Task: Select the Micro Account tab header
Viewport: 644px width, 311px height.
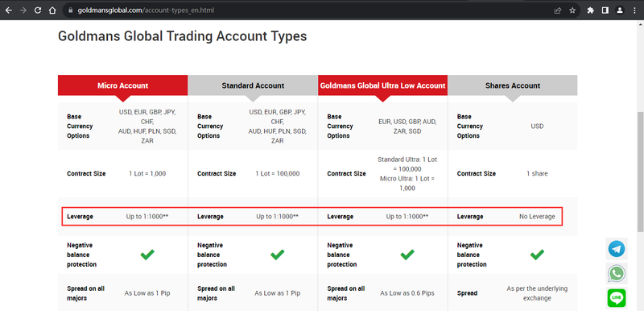Action: tap(123, 85)
